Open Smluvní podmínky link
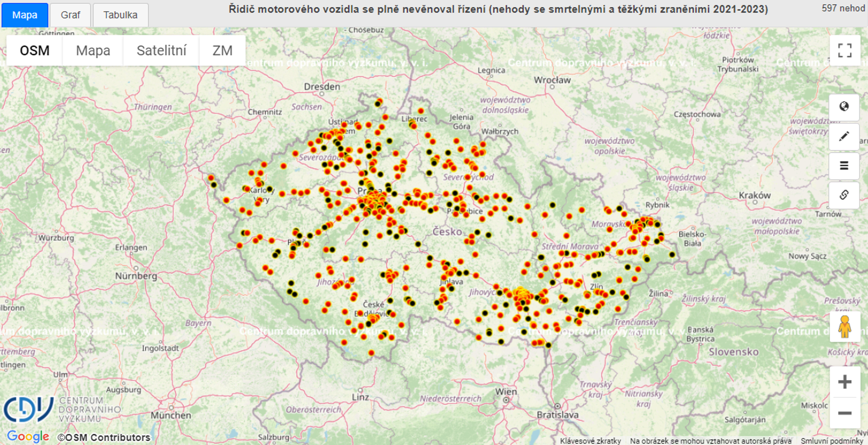The image size is (868, 445). 832,441
